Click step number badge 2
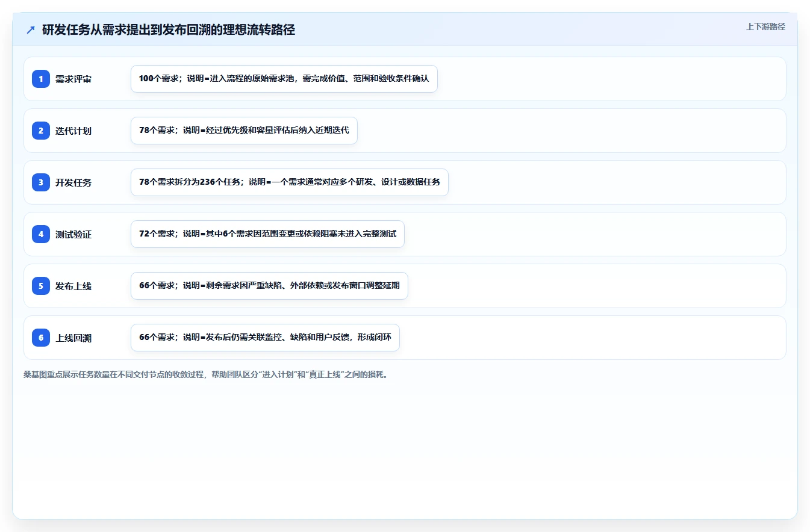 coord(41,131)
